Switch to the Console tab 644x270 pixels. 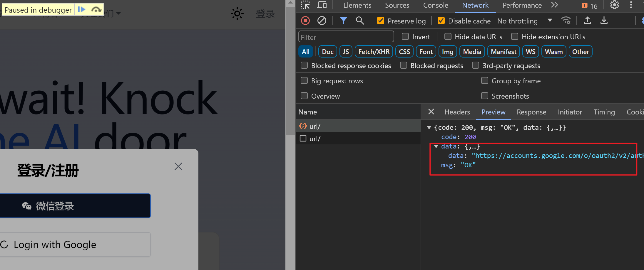436,5
